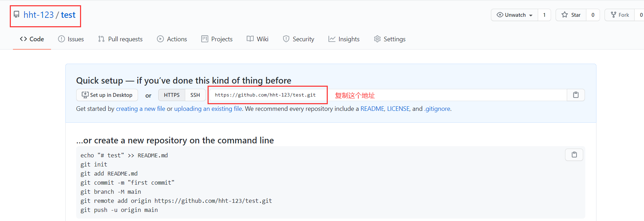Open the Security tab
644x221 pixels.
tap(298, 39)
